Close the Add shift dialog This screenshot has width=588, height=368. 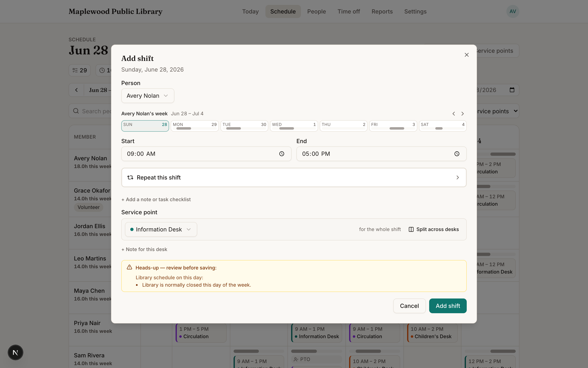click(x=467, y=55)
